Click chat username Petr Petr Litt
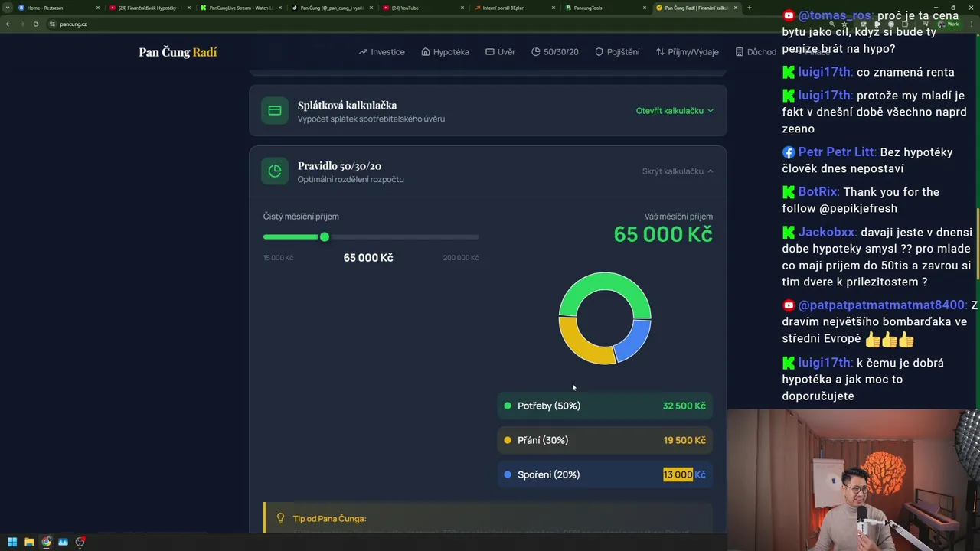The image size is (980, 551). [x=836, y=152]
